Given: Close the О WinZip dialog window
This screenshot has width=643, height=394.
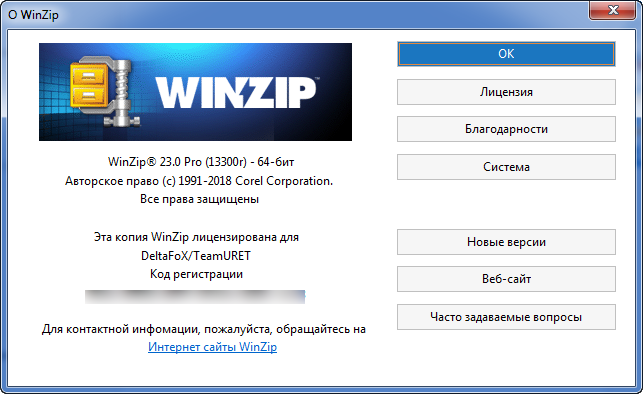Looking at the screenshot, I should click(613, 10).
